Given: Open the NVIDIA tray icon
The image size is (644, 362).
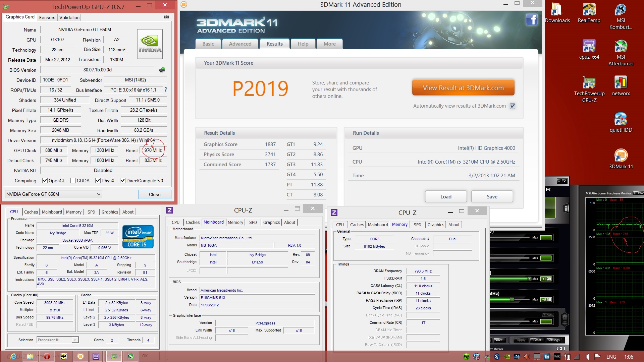Looking at the screenshot, I should pyautogui.click(x=507, y=357).
